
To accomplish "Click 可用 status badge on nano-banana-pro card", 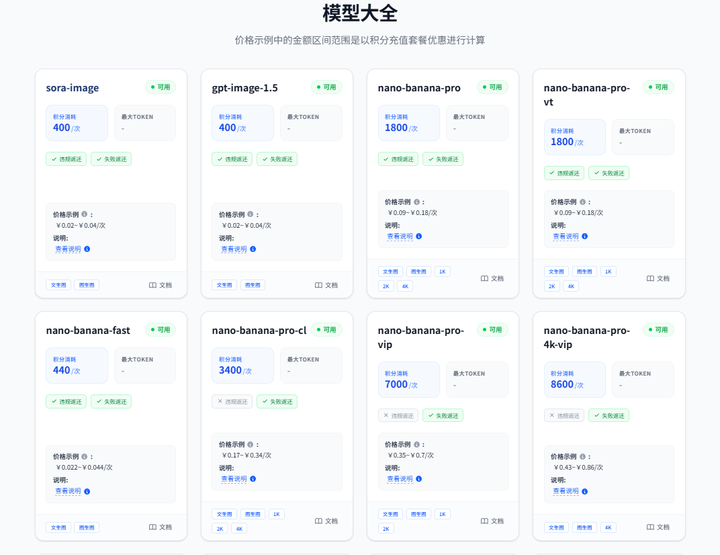I will coord(491,87).
